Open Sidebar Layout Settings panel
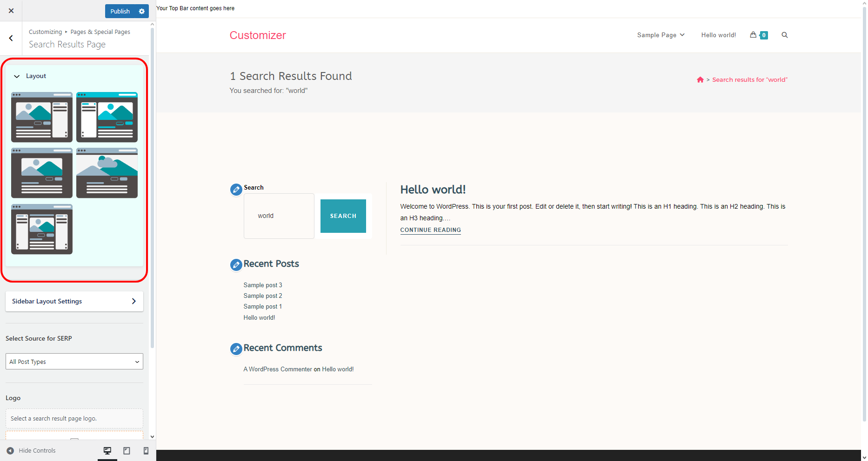 coord(74,301)
